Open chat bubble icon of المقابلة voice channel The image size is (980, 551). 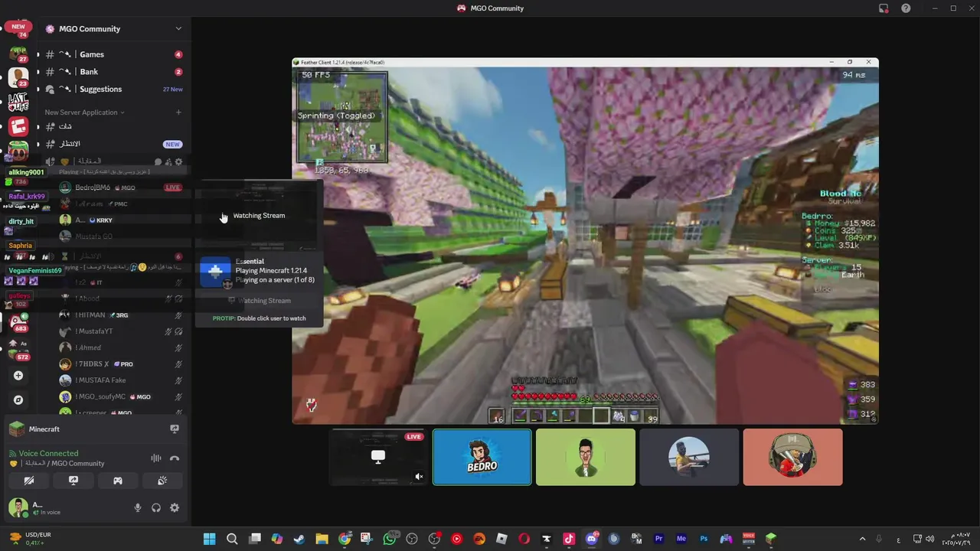(158, 161)
